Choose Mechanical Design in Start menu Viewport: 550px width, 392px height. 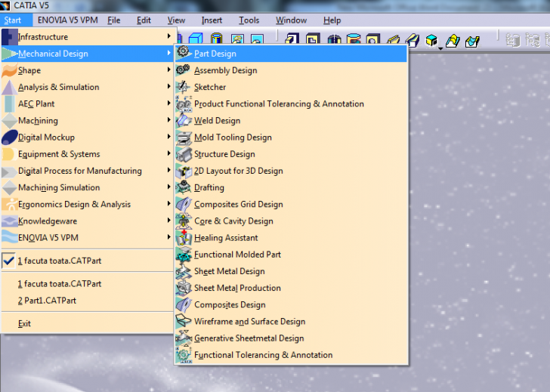pos(88,54)
